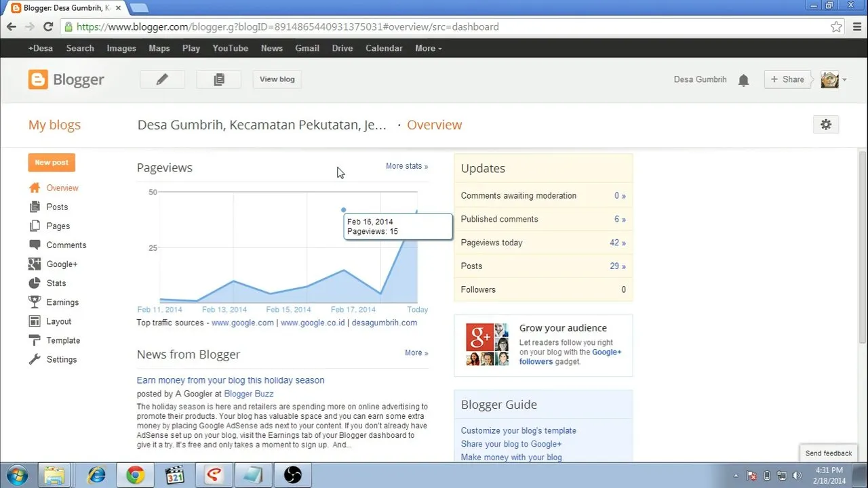Image resolution: width=868 pixels, height=488 pixels.
Task: Click the View blog button
Action: [277, 79]
